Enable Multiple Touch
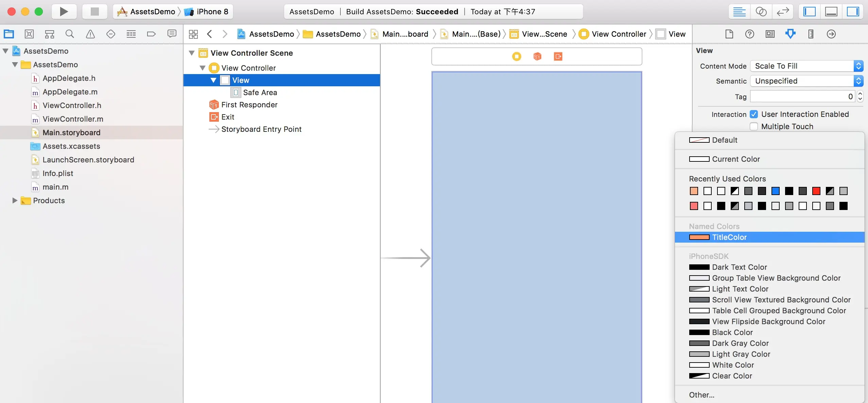 (x=754, y=126)
